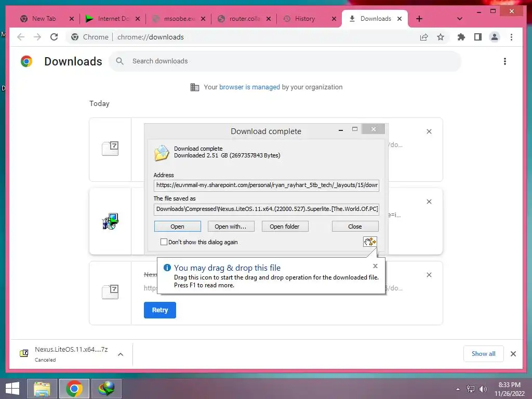532x399 pixels.
Task: Open the tab search dropdown chevron
Action: pyautogui.click(x=460, y=19)
